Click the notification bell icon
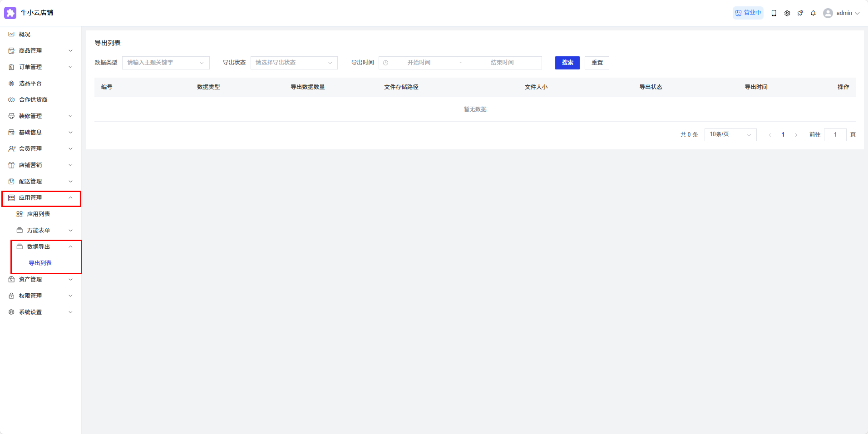 coord(813,13)
